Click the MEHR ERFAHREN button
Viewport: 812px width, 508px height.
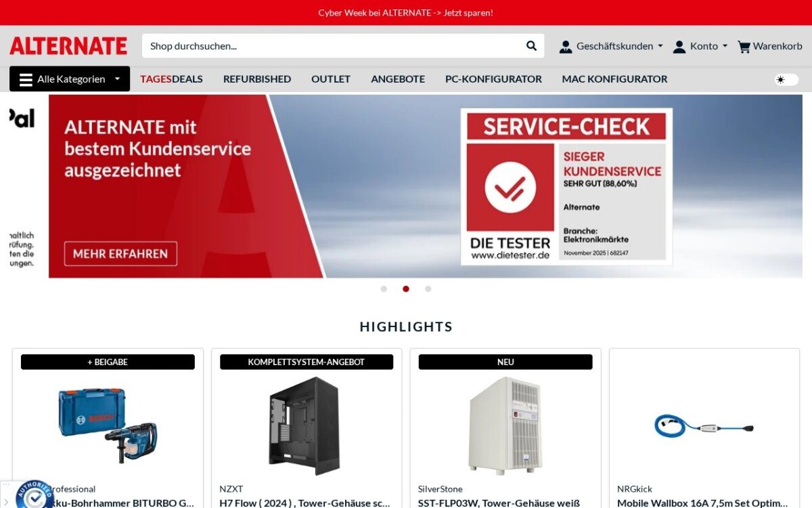(120, 253)
